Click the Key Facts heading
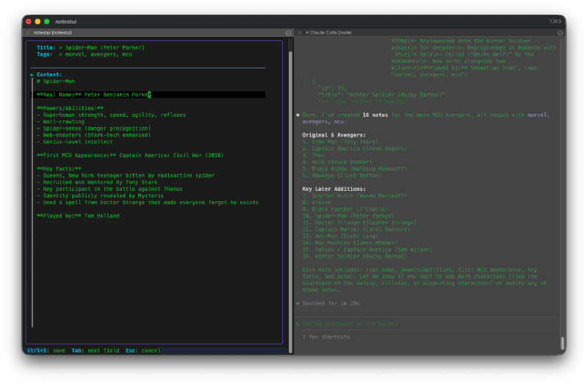 point(59,169)
